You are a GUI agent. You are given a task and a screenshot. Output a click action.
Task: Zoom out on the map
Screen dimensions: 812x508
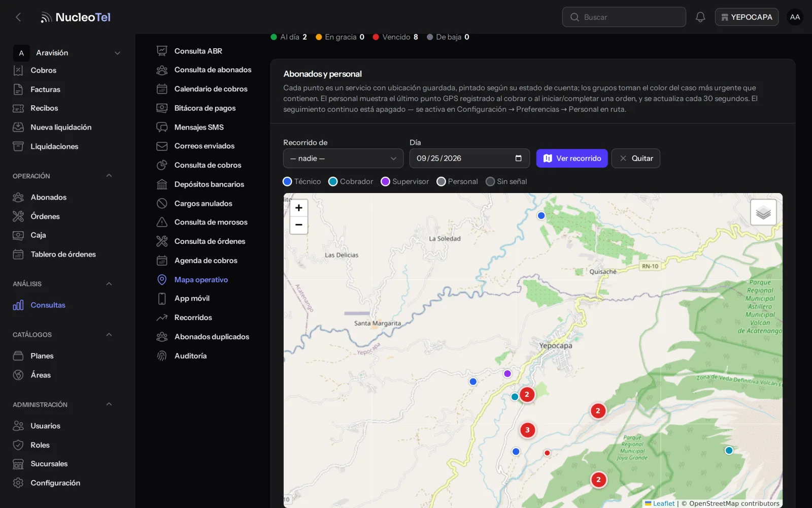(299, 225)
